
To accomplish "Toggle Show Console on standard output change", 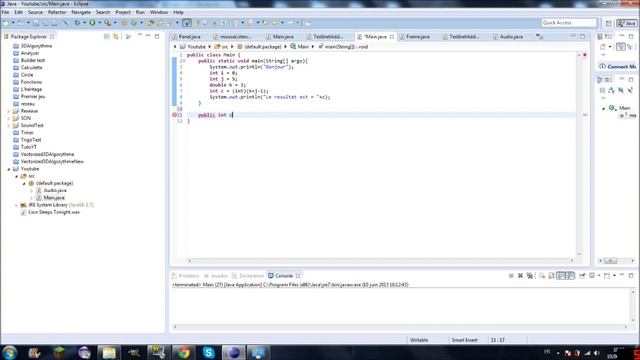I will [561, 276].
